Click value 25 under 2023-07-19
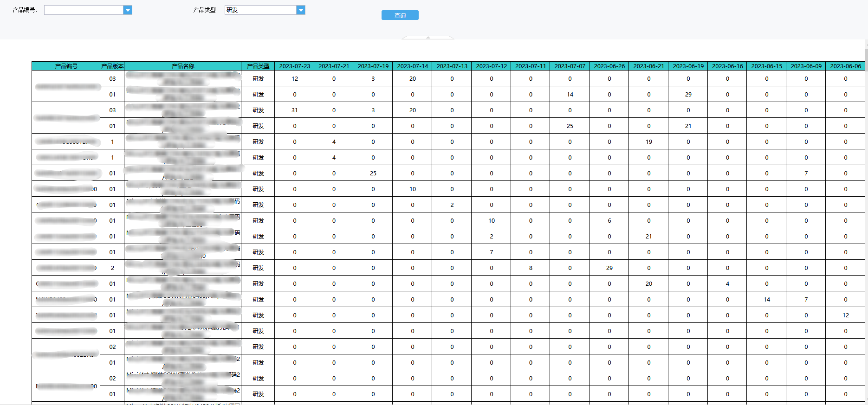Viewport: 868px width, 405px height. (373, 173)
